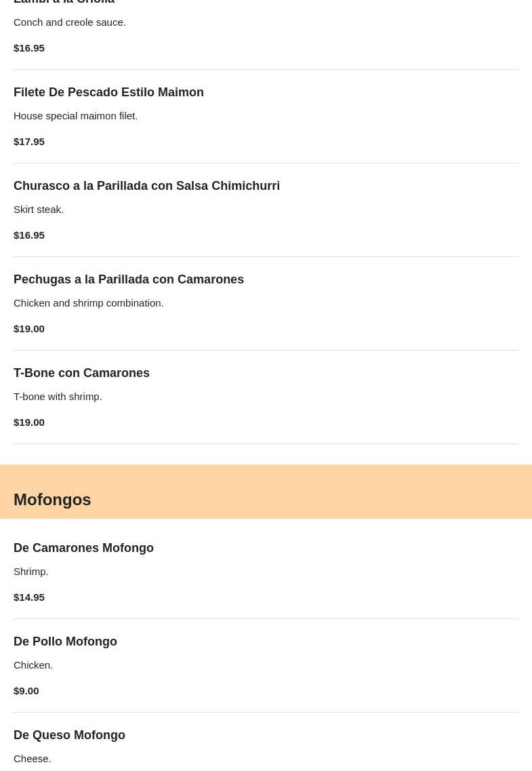The height and width of the screenshot is (771, 532).
Task: Click the "Skirt steak." description
Action: [x=39, y=210]
